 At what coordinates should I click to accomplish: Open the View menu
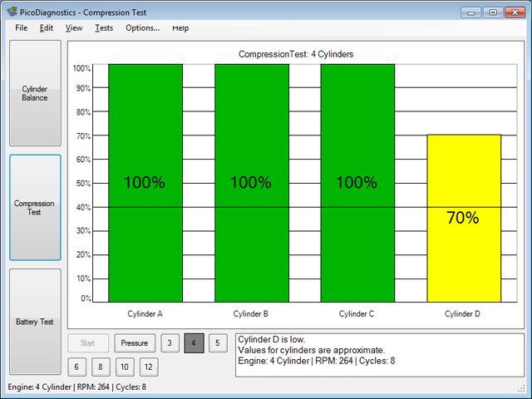pyautogui.click(x=74, y=27)
